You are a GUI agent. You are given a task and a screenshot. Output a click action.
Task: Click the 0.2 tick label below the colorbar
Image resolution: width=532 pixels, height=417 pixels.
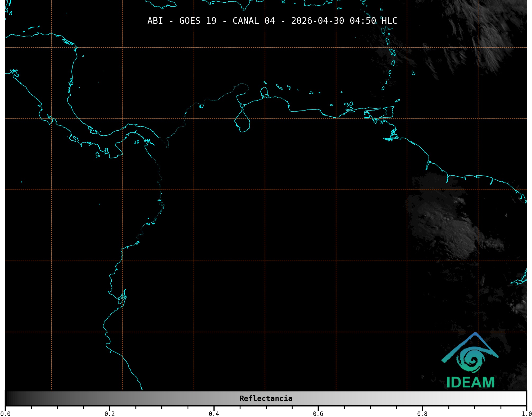coord(110,414)
